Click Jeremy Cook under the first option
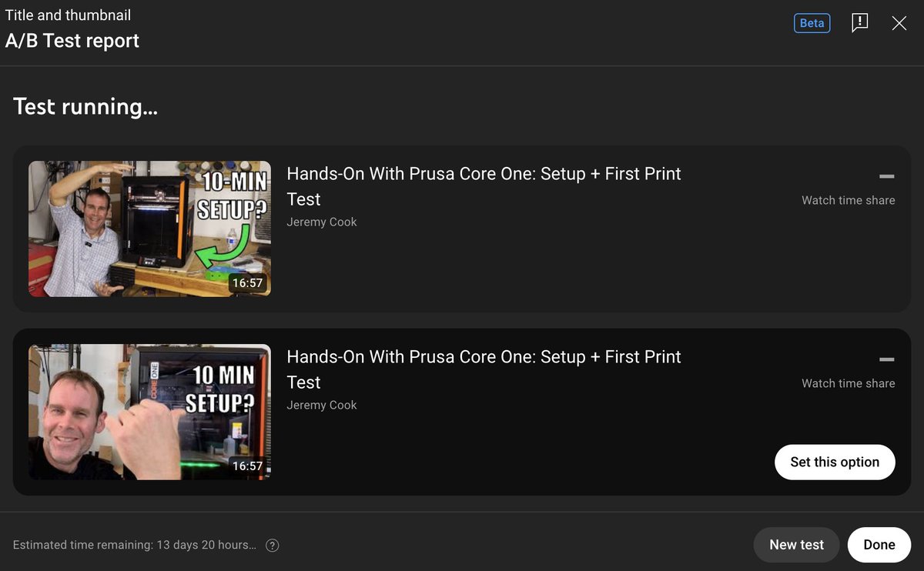Screen dimensions: 924x571 (x=322, y=222)
